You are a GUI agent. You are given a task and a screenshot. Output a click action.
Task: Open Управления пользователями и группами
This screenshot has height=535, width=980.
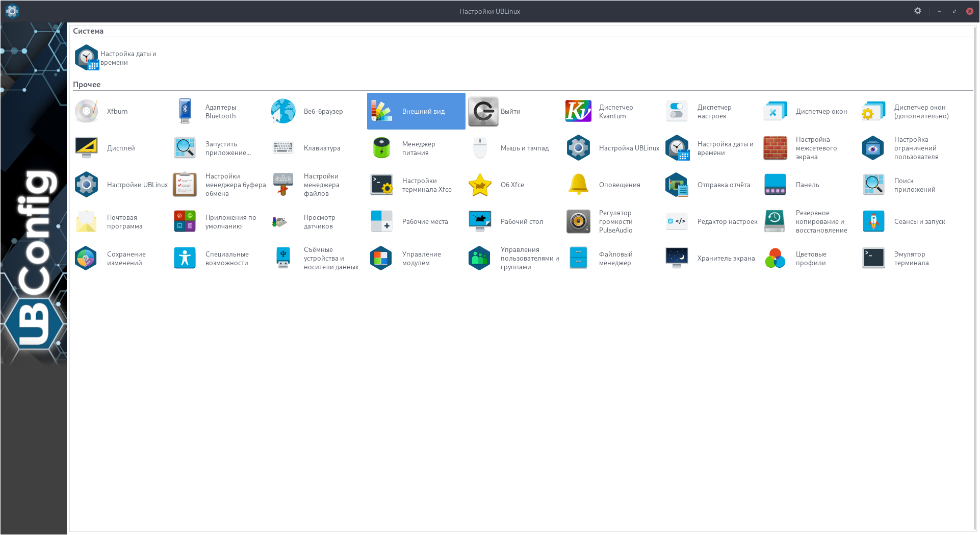515,258
